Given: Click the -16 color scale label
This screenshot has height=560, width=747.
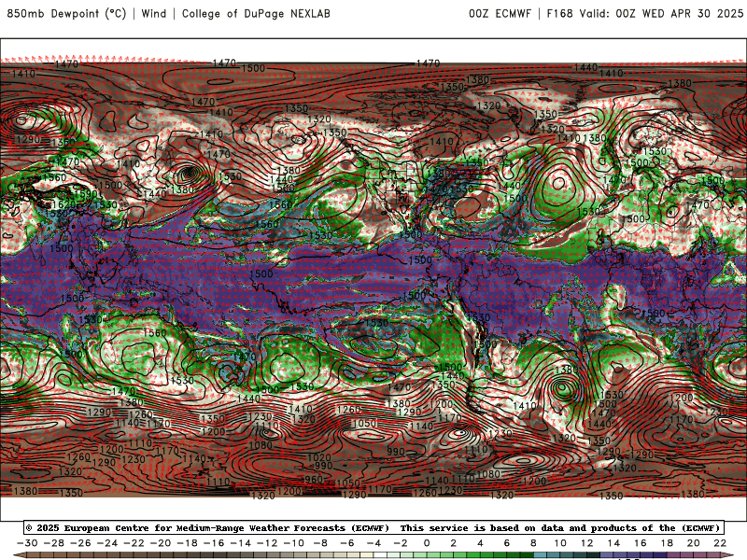Looking at the screenshot, I should coord(214,543).
